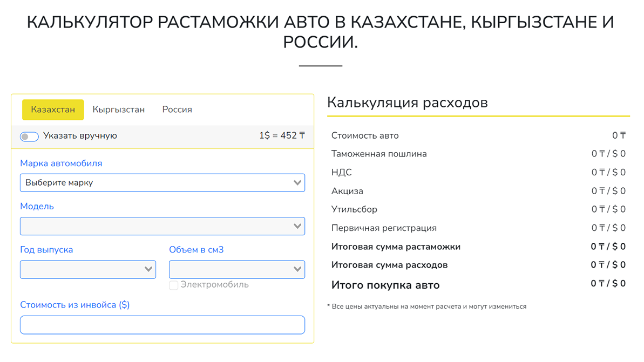
Task: Click the Стоимость авто value 0 ₸
Action: [619, 135]
